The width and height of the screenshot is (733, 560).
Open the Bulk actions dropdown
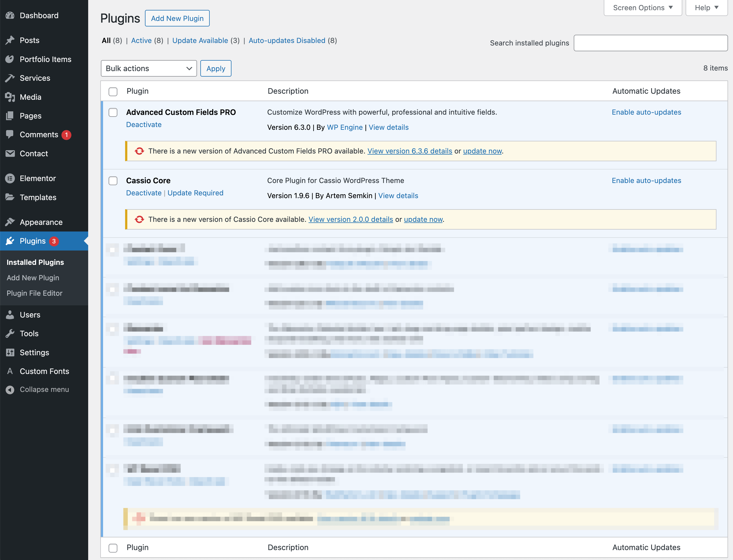[x=149, y=68]
